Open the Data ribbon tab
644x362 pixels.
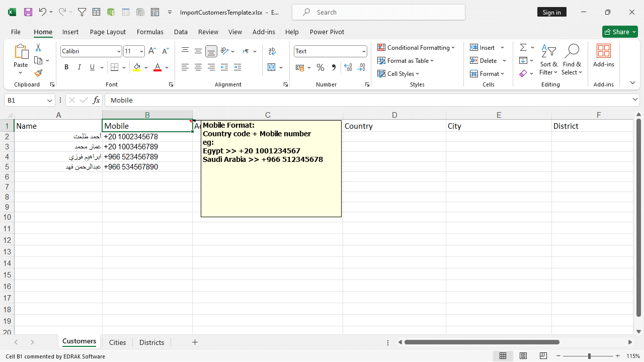181,32
